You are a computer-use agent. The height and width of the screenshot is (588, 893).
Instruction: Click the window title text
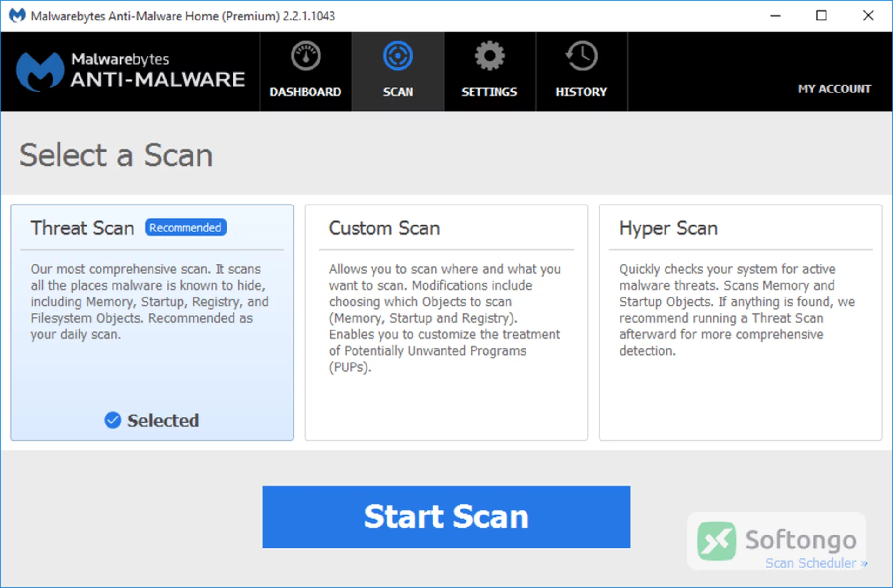point(182,16)
